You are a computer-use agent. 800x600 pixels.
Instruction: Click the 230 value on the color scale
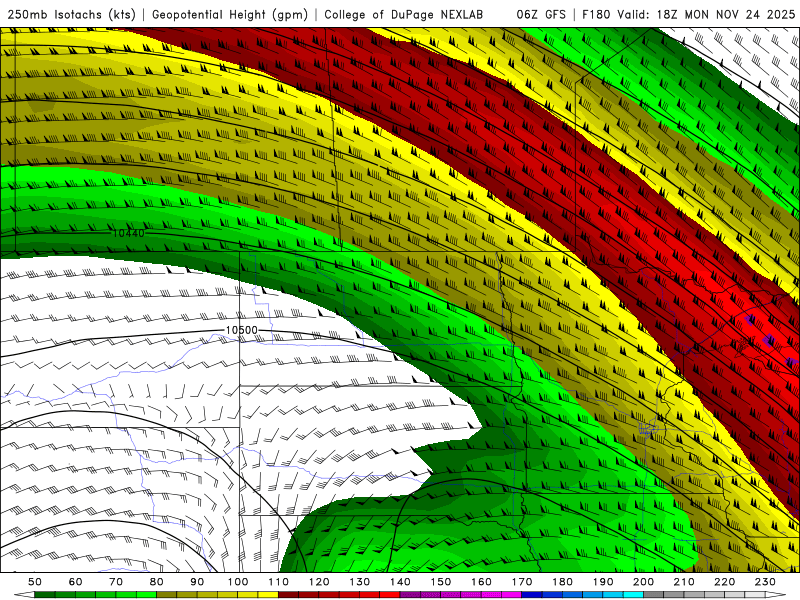pos(765,582)
